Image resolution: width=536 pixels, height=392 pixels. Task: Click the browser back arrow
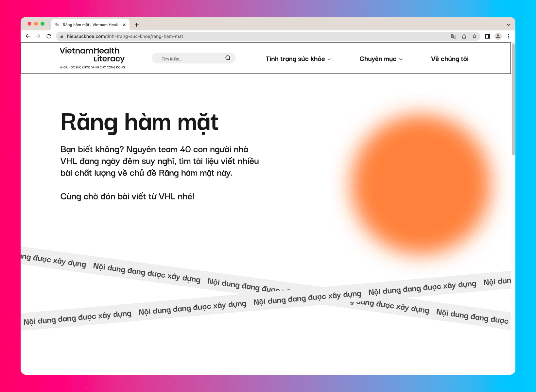click(x=28, y=36)
